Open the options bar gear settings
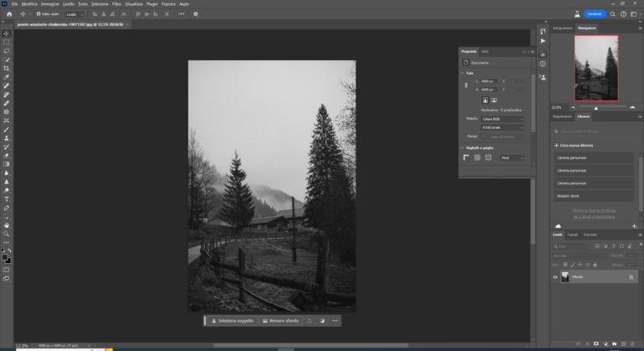 pos(195,13)
